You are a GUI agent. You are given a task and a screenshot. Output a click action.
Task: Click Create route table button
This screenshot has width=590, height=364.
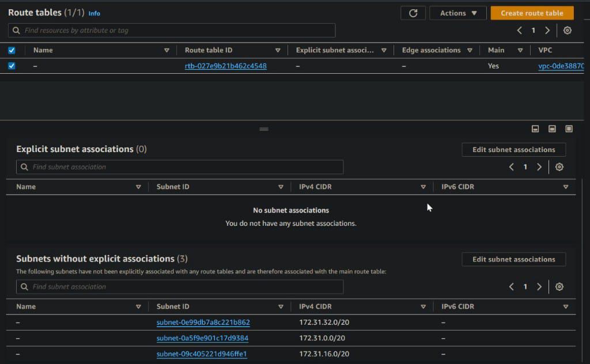(x=532, y=13)
